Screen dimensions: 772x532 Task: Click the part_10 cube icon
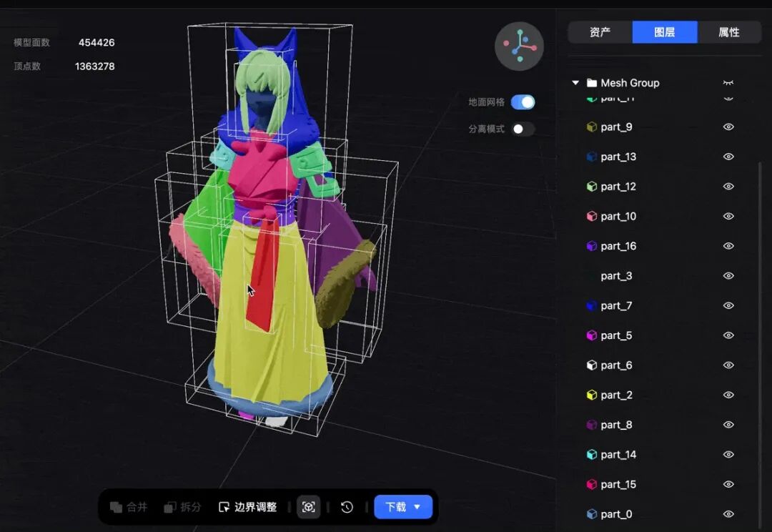(592, 216)
